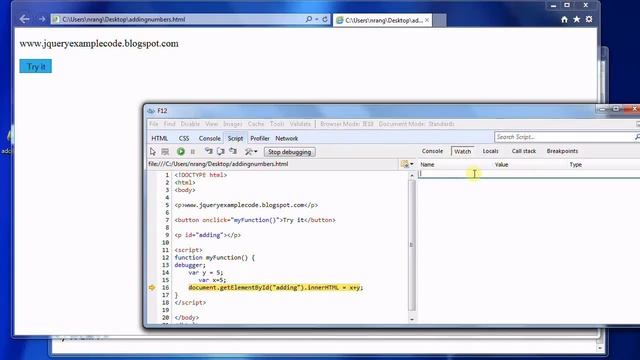
Task: Click into the Search Script field
Action: click(x=563, y=137)
